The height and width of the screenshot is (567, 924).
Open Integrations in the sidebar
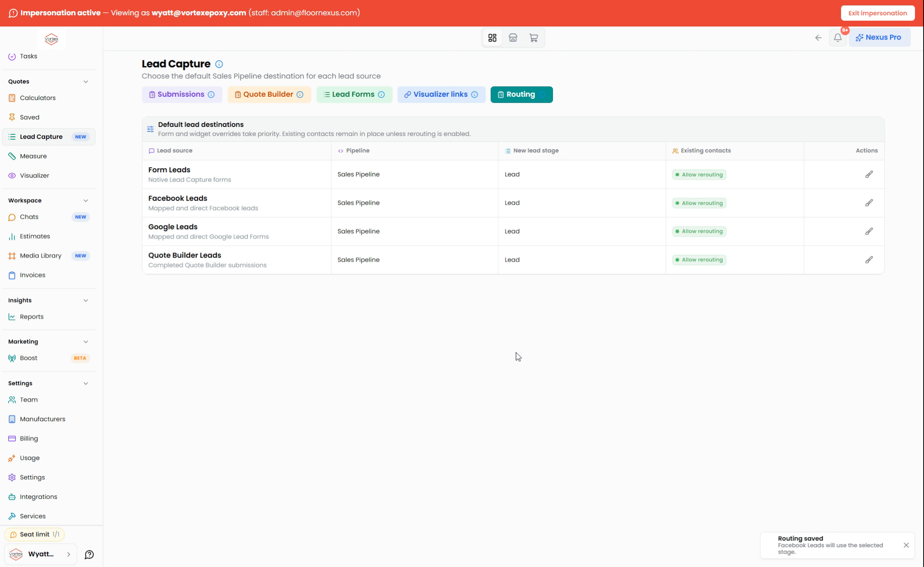[48, 497]
